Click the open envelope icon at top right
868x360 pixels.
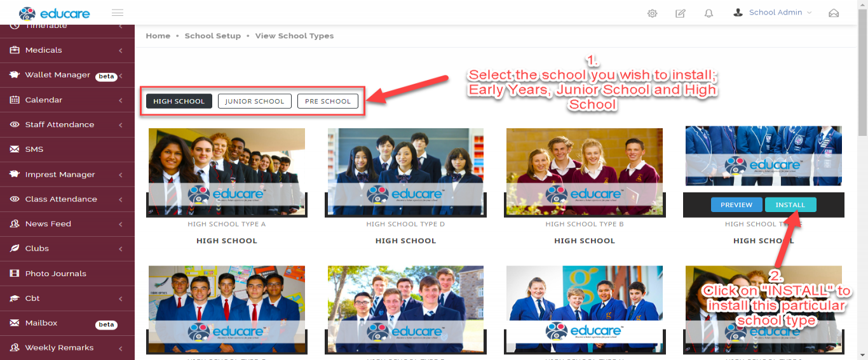click(x=834, y=13)
